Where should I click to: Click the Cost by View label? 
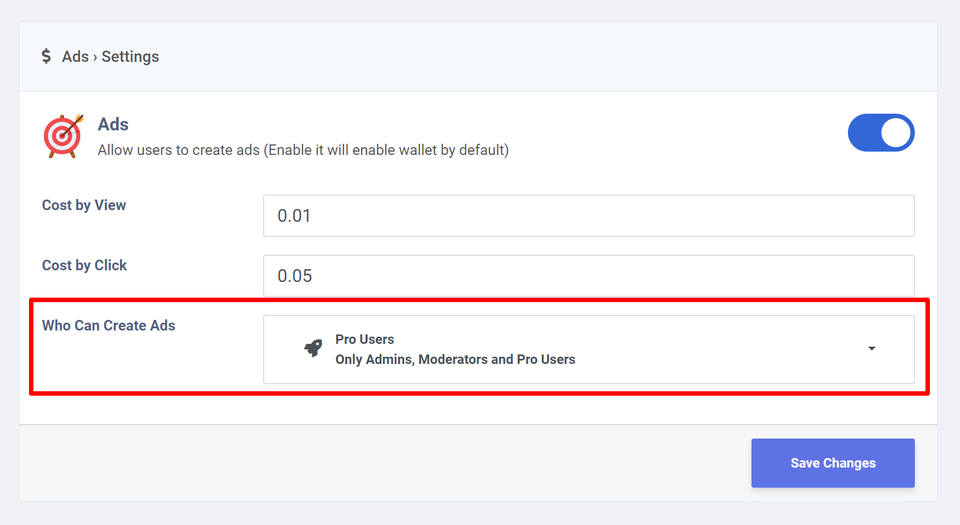(84, 205)
